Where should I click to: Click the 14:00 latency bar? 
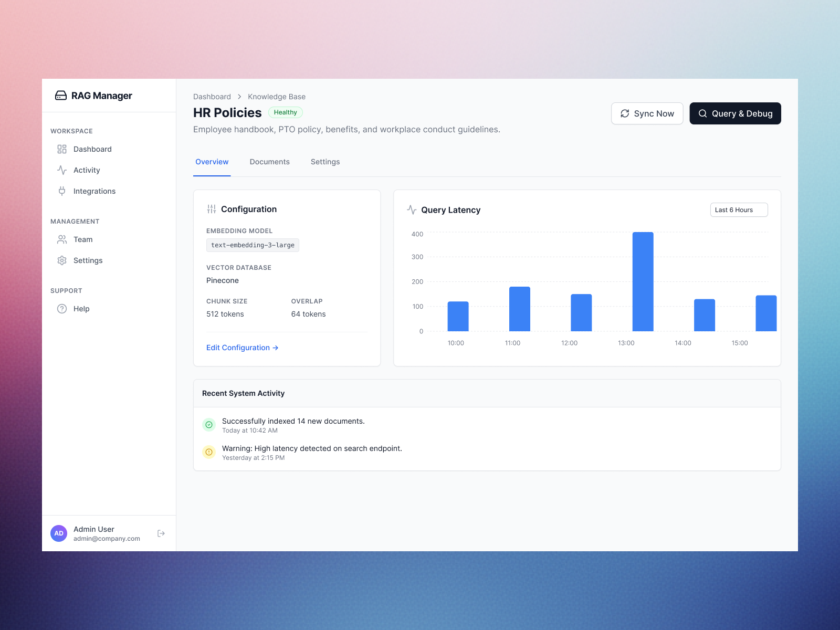coord(705,315)
